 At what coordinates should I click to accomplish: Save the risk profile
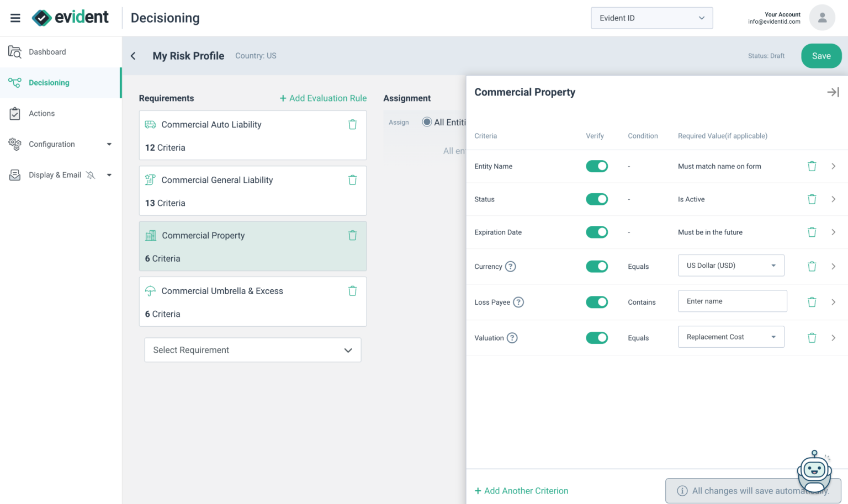tap(821, 56)
